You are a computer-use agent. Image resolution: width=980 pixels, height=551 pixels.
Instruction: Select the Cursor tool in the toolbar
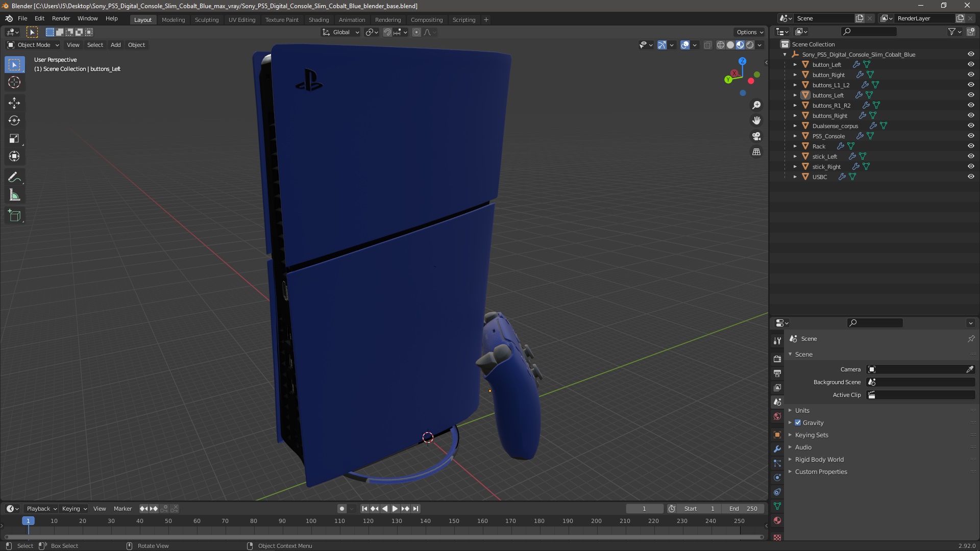14,82
